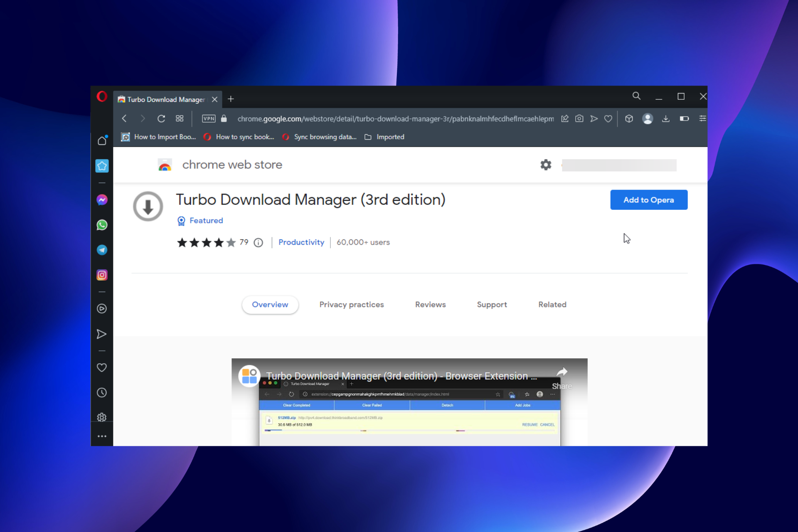Open Speed Dial grid icon

[x=180, y=119]
